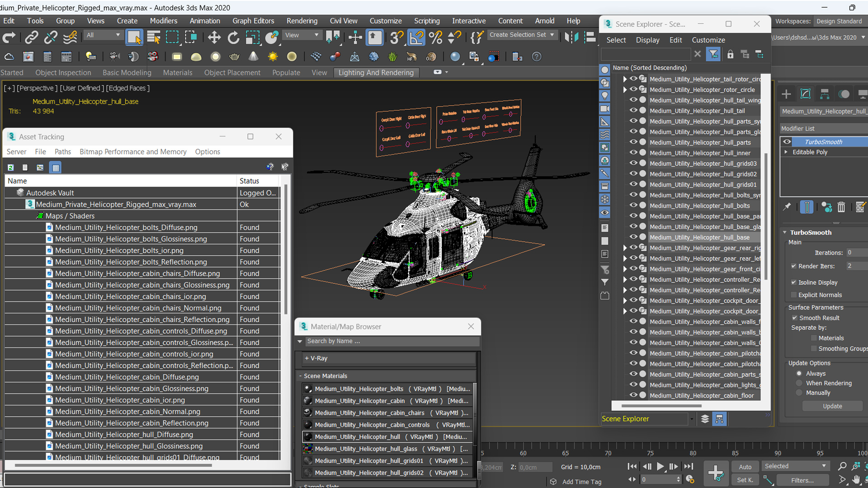
Task: Click Scene Explorer lock selection icon
Action: (730, 54)
